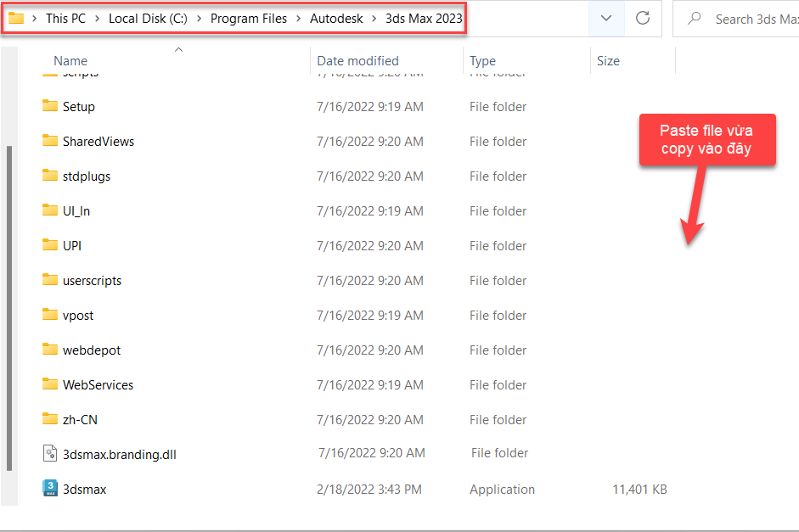This screenshot has height=532, width=799.
Task: Click the Type column header
Action: point(482,61)
